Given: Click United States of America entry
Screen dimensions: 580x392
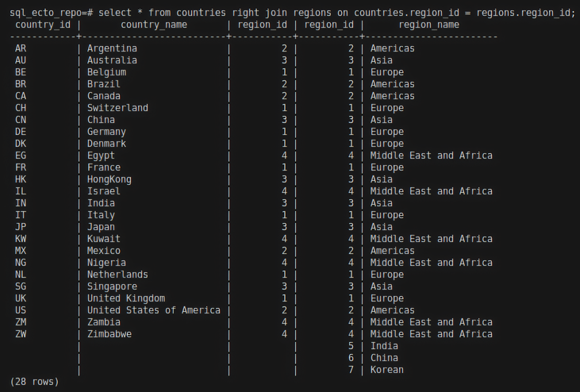Looking at the screenshot, I should coord(153,310).
